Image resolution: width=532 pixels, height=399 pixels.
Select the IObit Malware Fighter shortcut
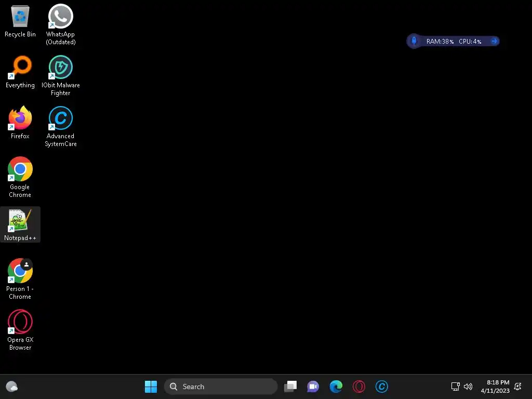pos(60,76)
